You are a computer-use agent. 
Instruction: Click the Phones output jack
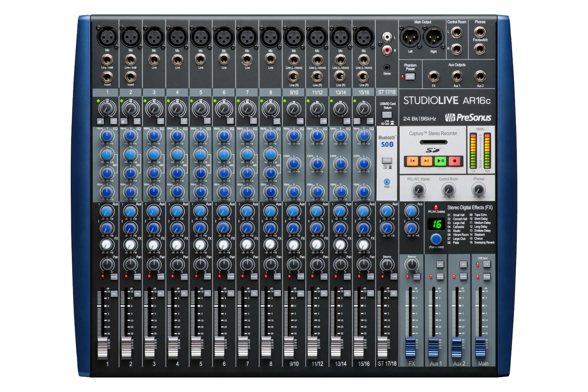point(480,32)
